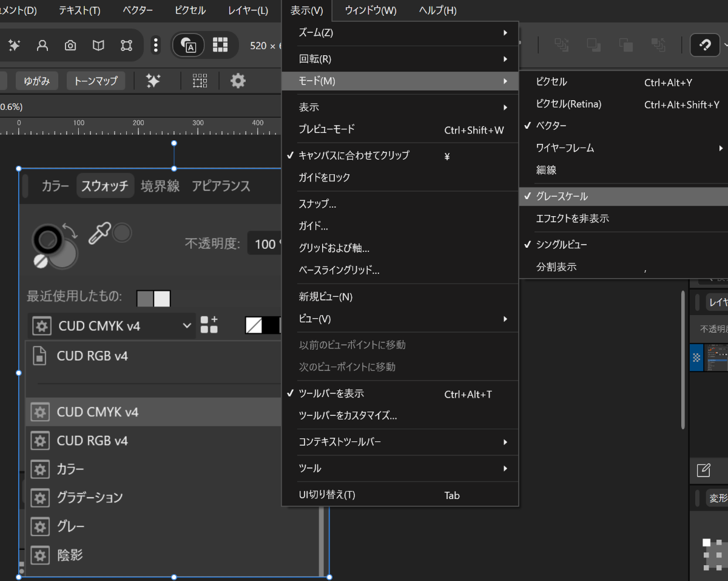Select 分割表示 split view option
This screenshot has width=728, height=581.
(624, 267)
